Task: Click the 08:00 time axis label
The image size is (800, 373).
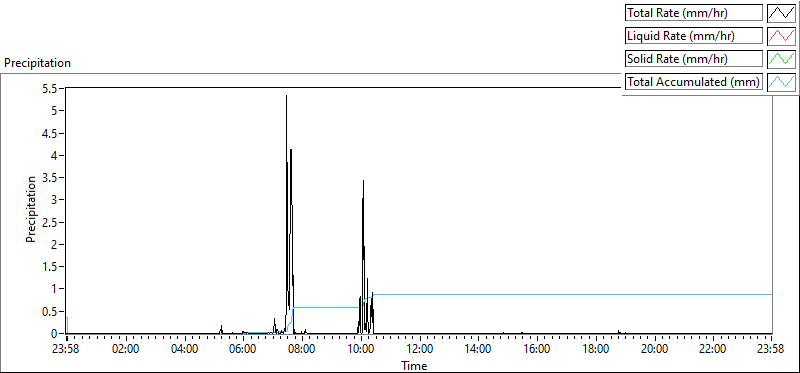Action: point(302,350)
